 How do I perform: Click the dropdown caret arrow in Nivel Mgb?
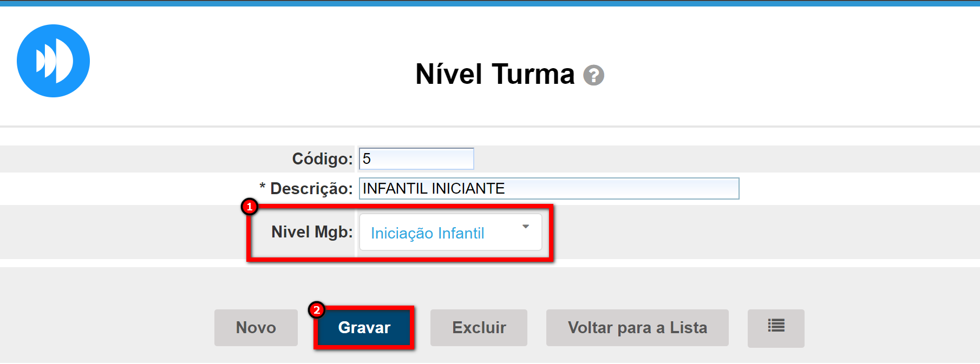pyautogui.click(x=525, y=227)
